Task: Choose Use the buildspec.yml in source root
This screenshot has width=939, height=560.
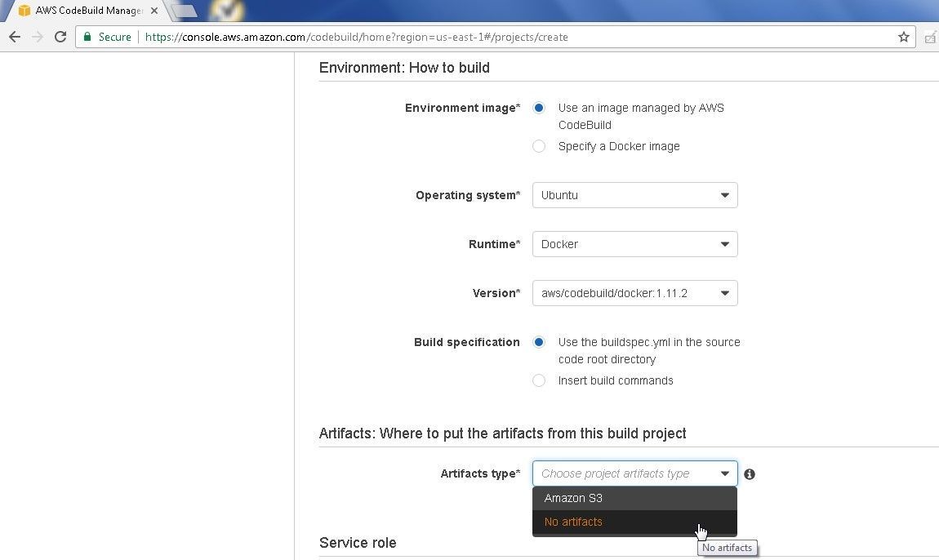Action: (x=539, y=342)
